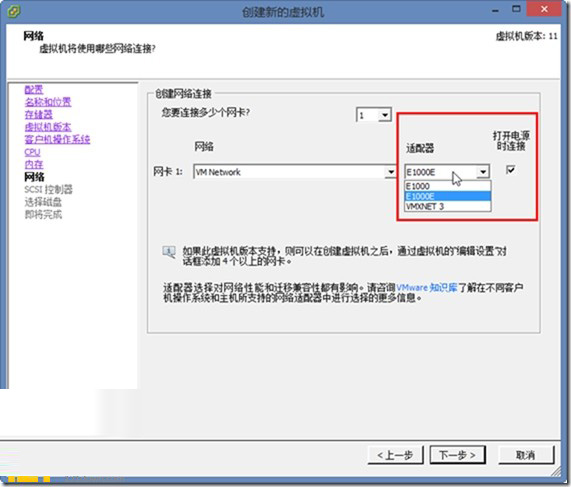
Task: Go to the 客户机操作系统 step link
Action: (x=57, y=139)
